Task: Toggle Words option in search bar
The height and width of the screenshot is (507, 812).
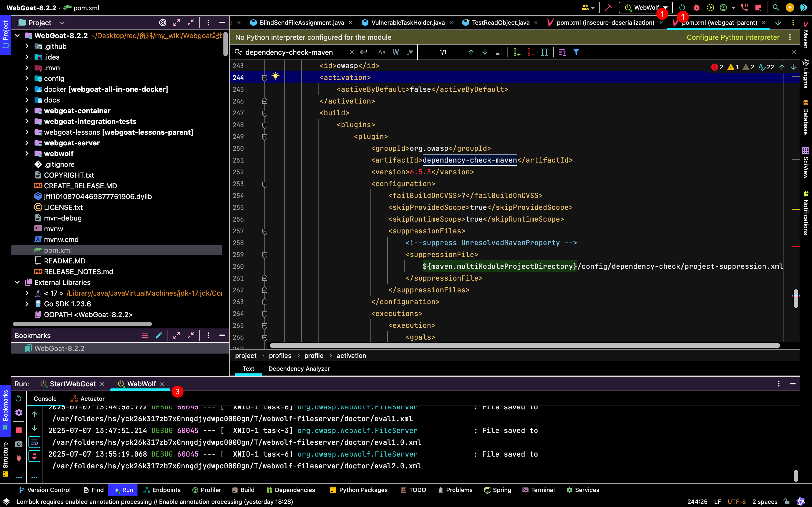Action: (x=396, y=52)
